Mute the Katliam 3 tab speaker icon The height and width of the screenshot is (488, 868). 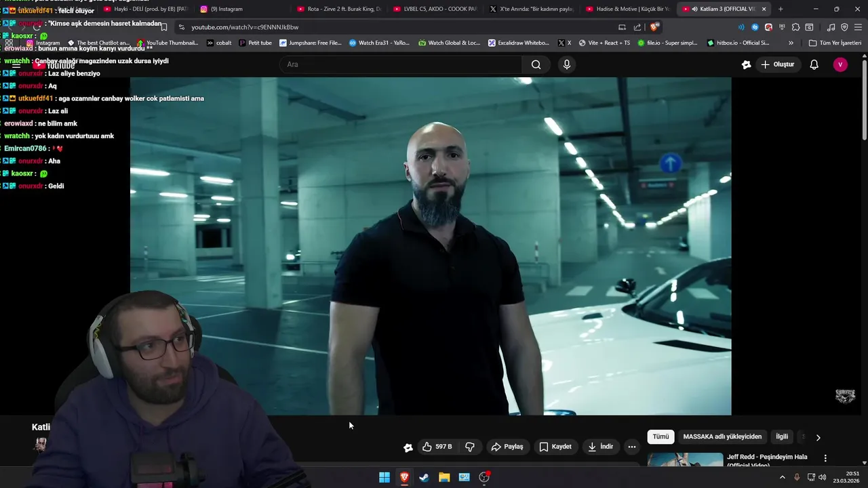point(694,9)
